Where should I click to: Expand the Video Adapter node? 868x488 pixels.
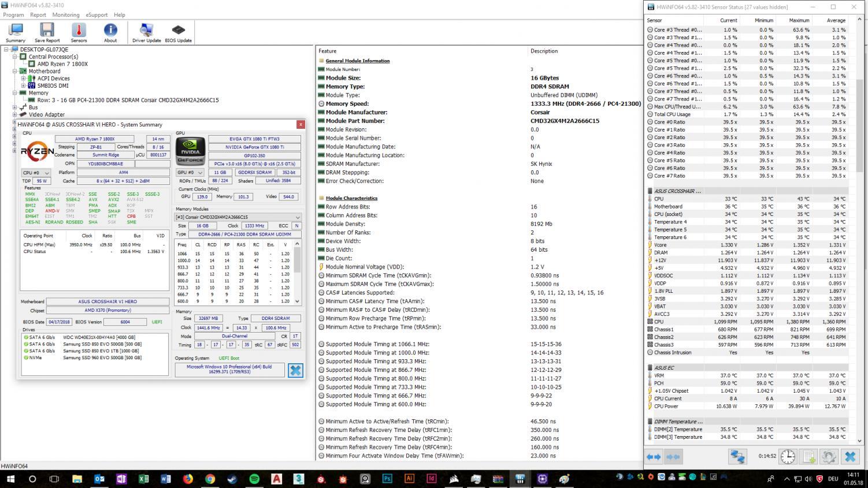click(x=15, y=114)
